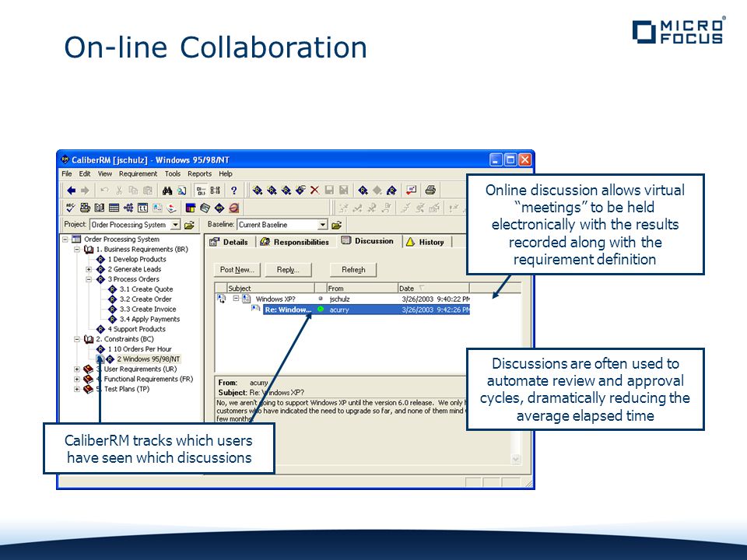This screenshot has height=560, width=747.
Task: Open the requirement grid table icon
Action: coord(114,208)
